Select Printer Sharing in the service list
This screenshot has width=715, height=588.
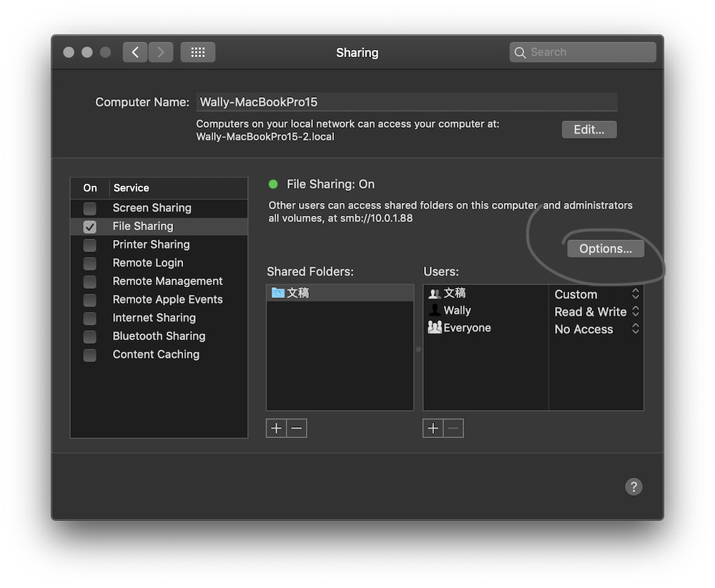(x=151, y=244)
